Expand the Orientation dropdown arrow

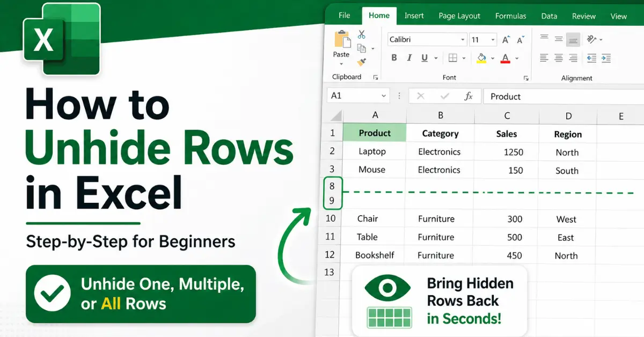coord(601,40)
